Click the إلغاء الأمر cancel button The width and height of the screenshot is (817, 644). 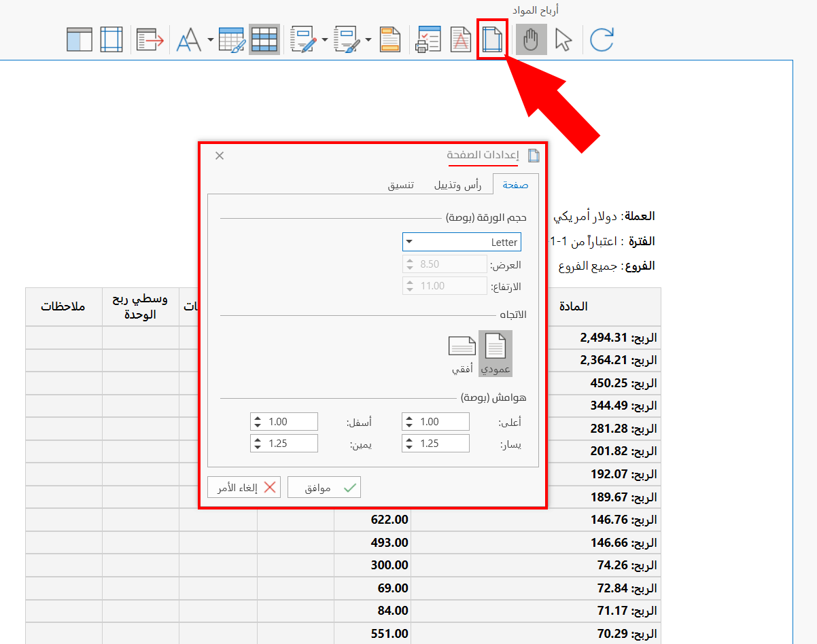pos(244,488)
